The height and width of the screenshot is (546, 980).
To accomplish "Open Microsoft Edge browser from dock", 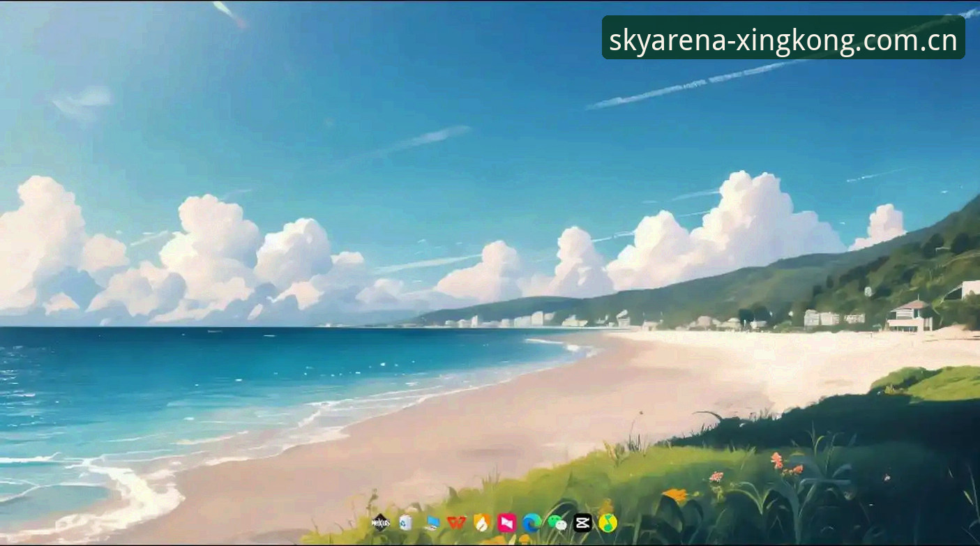I will coord(532,522).
